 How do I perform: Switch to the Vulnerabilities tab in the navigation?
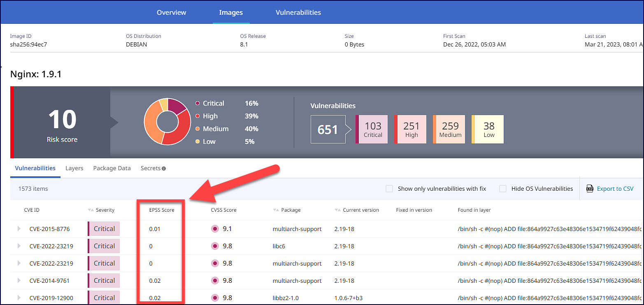(298, 12)
